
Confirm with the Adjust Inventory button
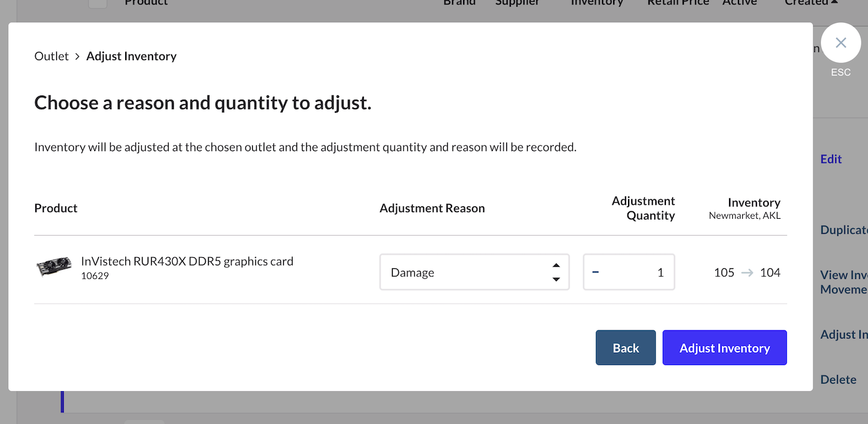724,347
